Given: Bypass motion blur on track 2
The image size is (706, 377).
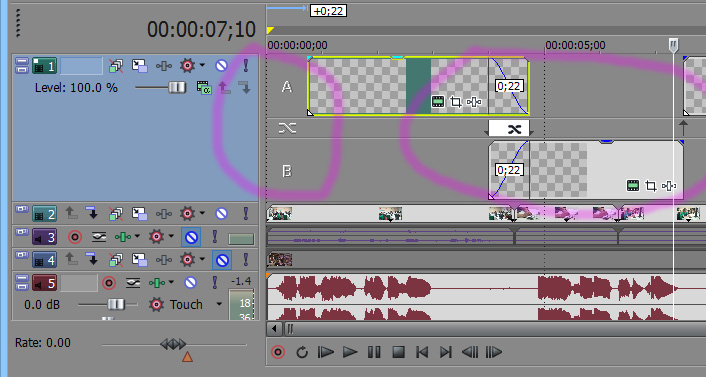Looking at the screenshot, I should tap(116, 213).
